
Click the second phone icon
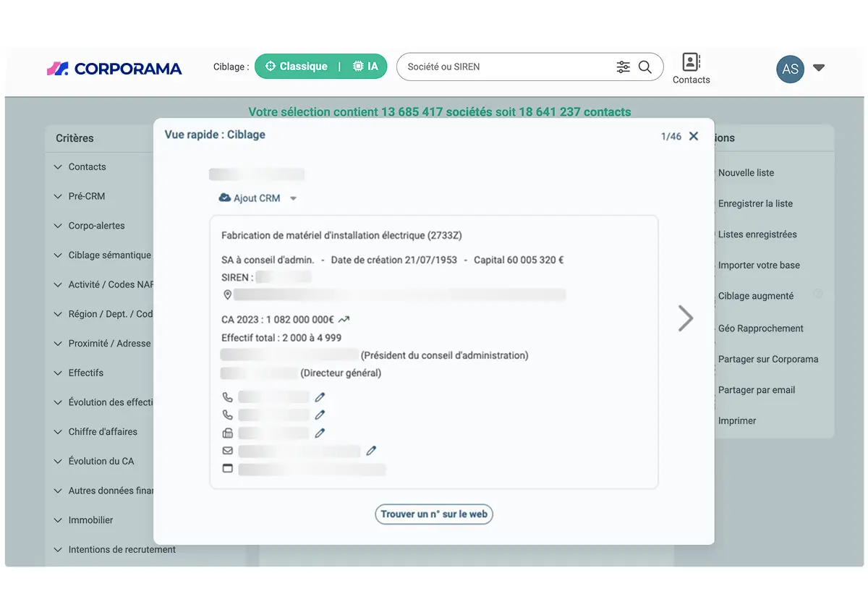point(227,415)
